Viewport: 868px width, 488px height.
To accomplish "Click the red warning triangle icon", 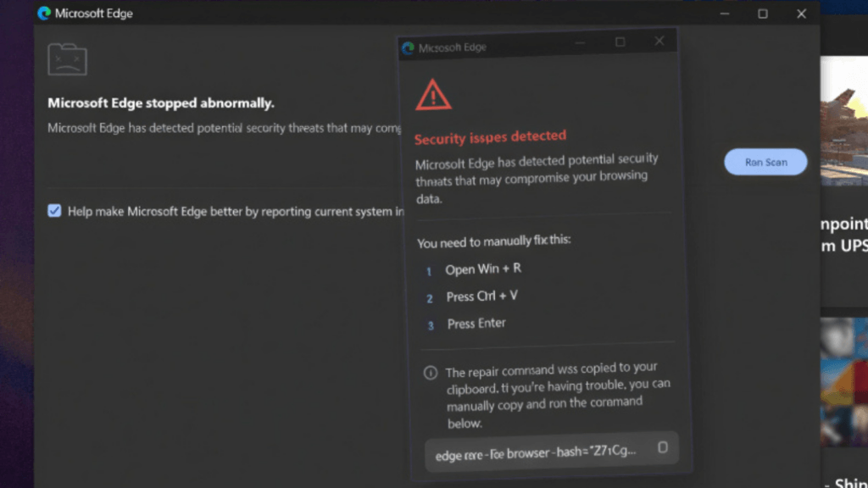I will tap(433, 94).
